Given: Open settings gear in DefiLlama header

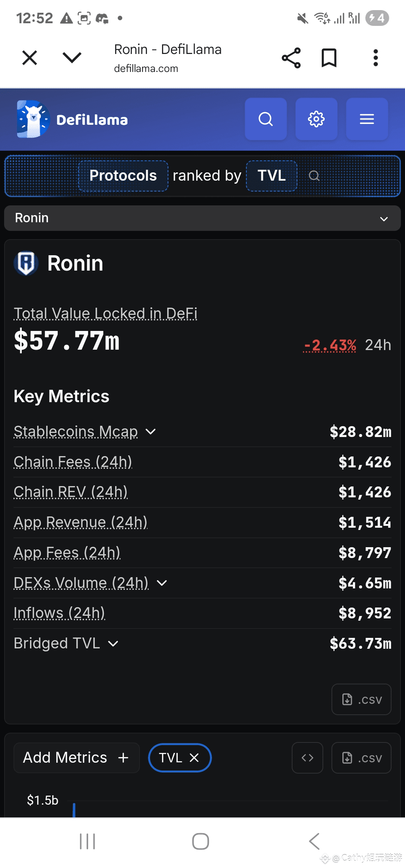Looking at the screenshot, I should (x=316, y=119).
